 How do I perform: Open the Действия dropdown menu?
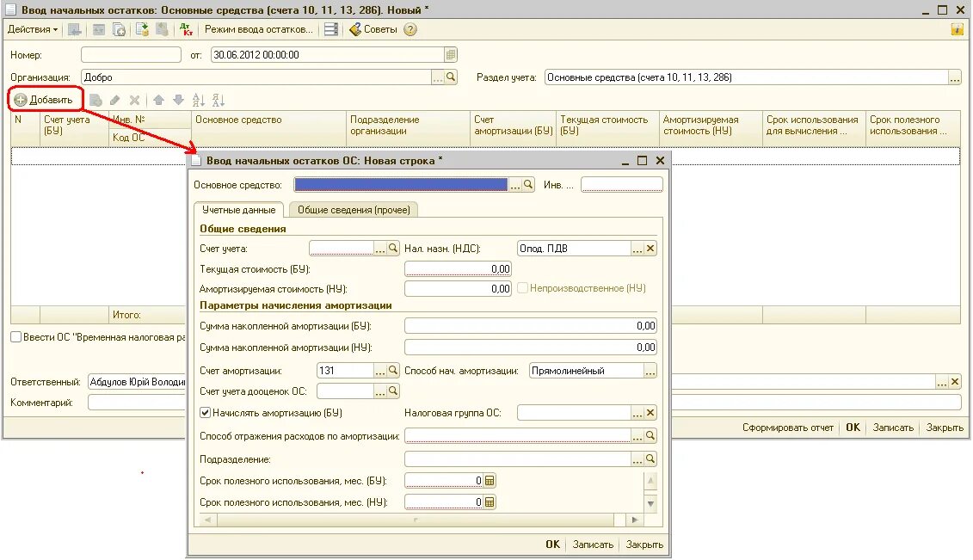pos(33,29)
